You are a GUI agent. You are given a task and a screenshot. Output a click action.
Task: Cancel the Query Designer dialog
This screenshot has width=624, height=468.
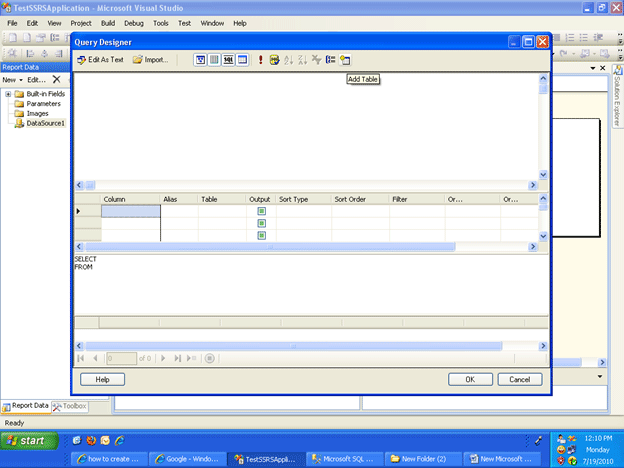click(520, 379)
